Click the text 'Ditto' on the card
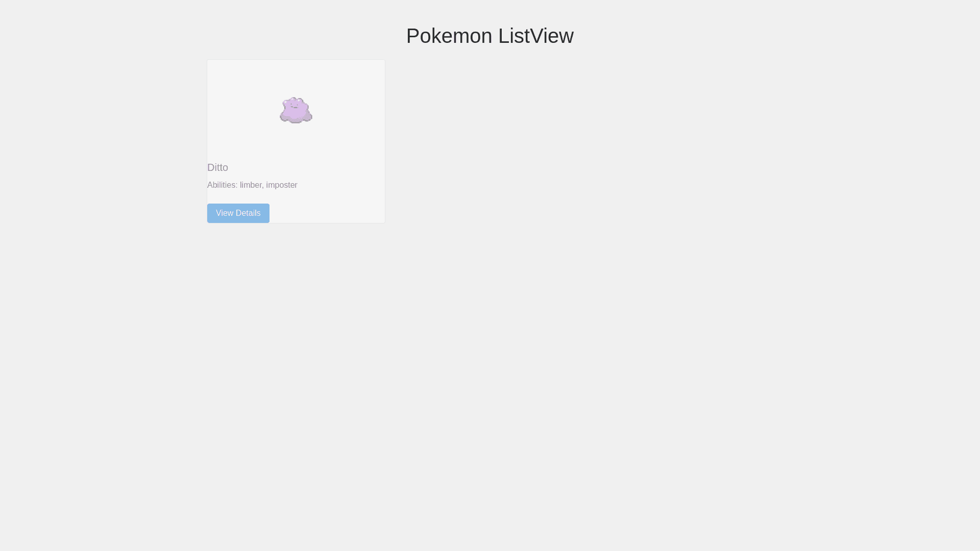The height and width of the screenshot is (551, 980). pos(217,167)
